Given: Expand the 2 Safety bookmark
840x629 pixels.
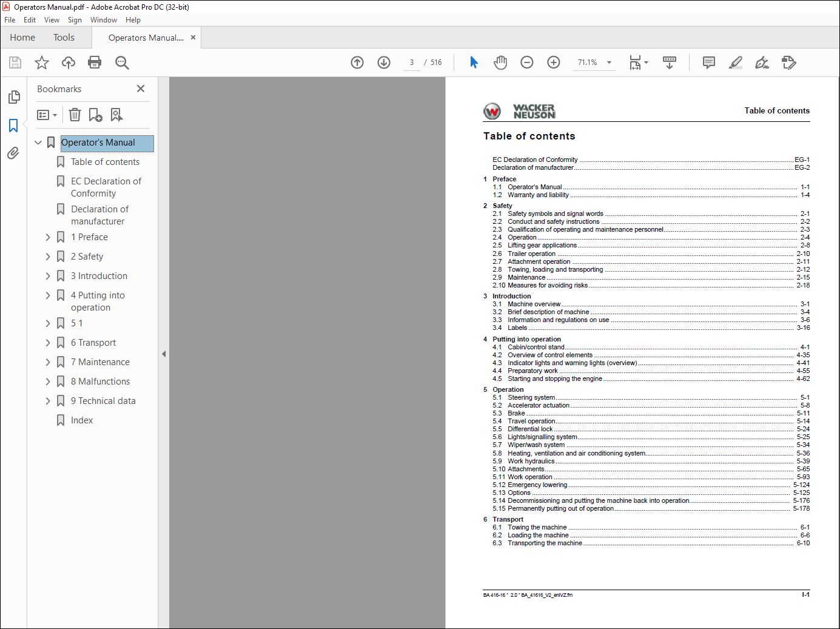Looking at the screenshot, I should coord(48,257).
